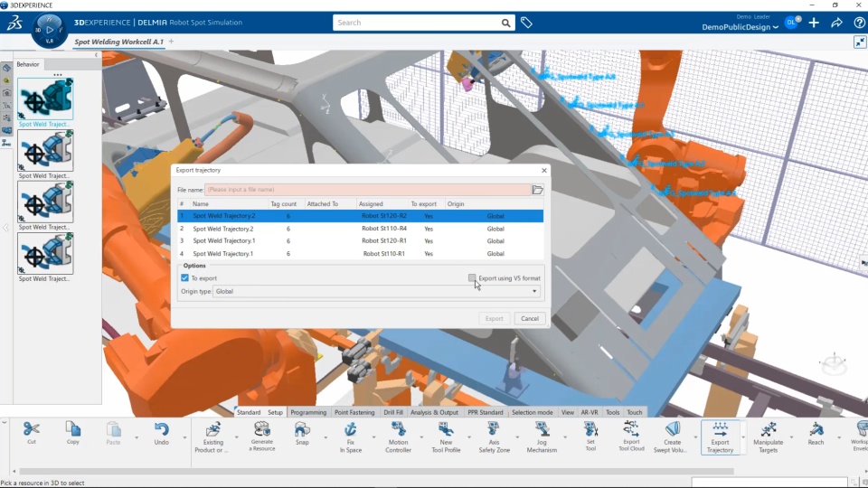The width and height of the screenshot is (868, 488).
Task: Enable Export using V5 format checkbox
Action: tap(472, 277)
